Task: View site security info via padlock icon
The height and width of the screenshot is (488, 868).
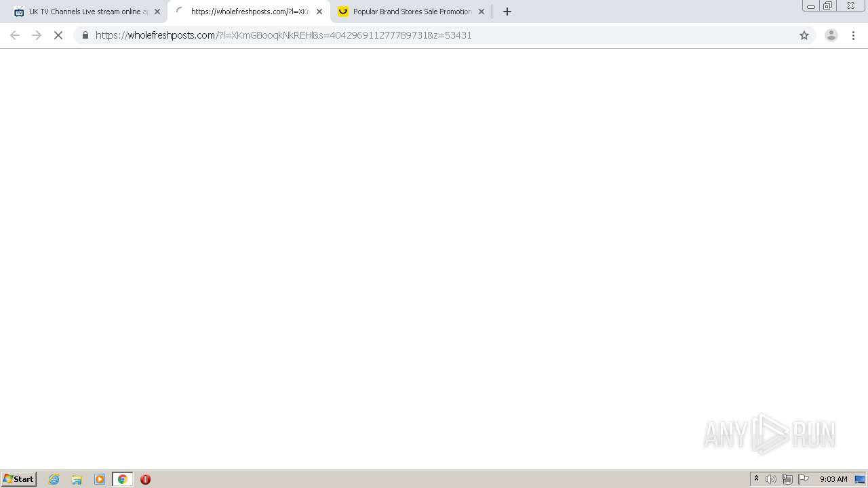Action: point(85,35)
